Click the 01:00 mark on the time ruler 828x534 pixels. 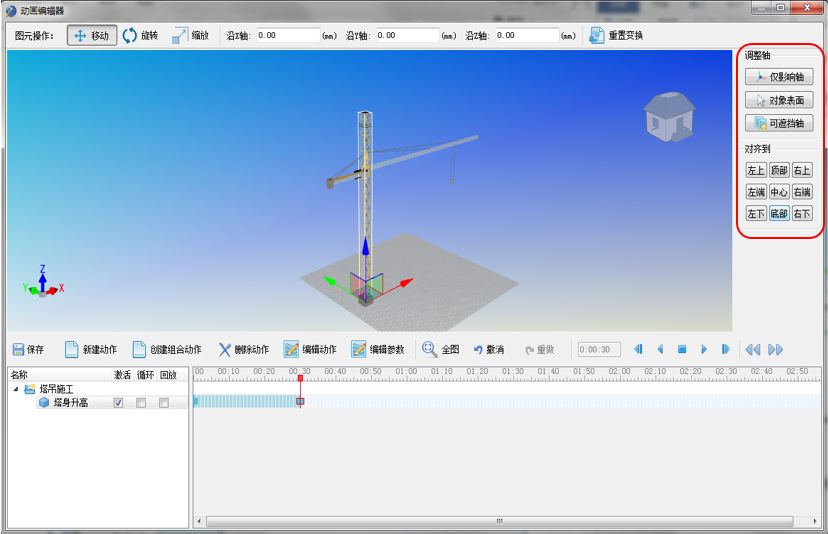(406, 372)
